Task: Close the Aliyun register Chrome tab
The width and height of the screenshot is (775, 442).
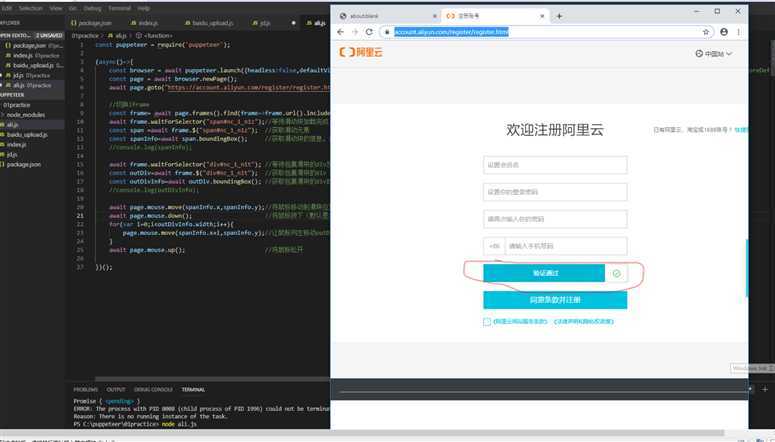Action: (x=542, y=16)
